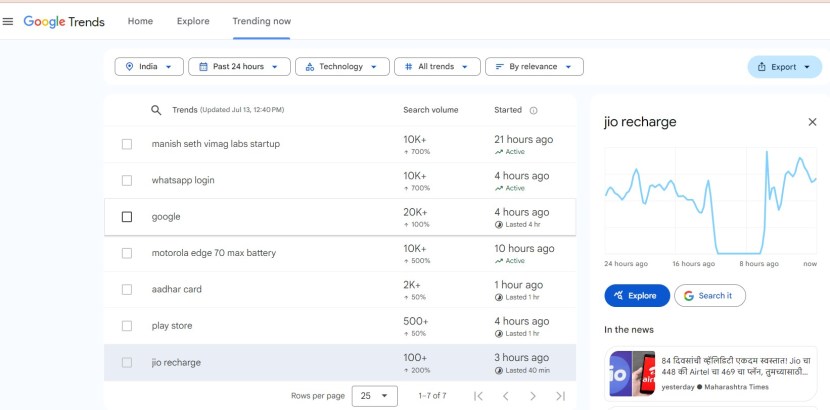Select checkbox for whatsapp login
Image resolution: width=830 pixels, height=410 pixels.
(x=127, y=180)
